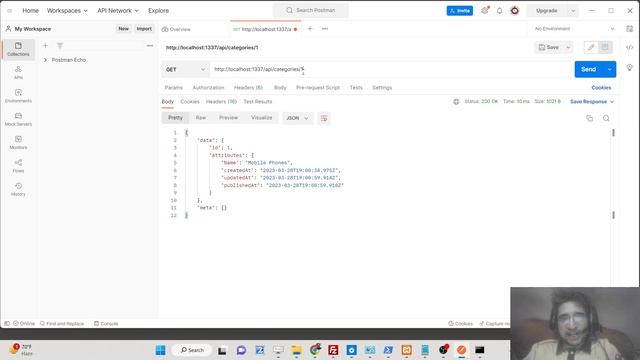640x360 pixels.
Task: Click the network globe icon beside Status
Action: tap(456, 102)
